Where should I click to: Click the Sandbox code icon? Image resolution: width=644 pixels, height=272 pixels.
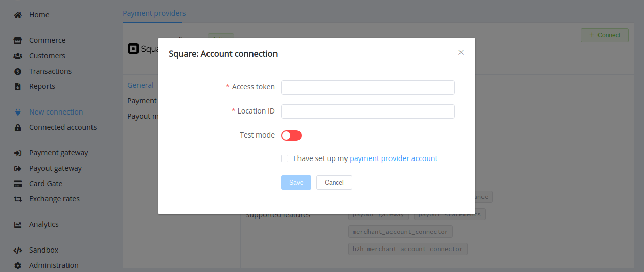click(x=18, y=250)
